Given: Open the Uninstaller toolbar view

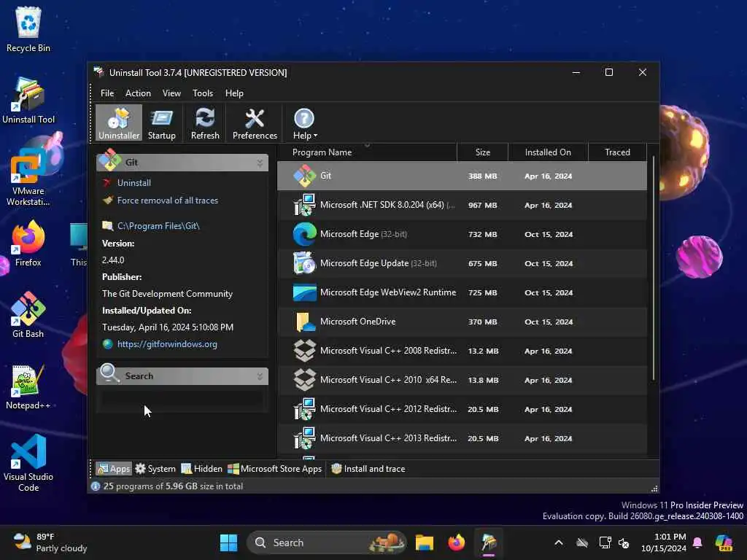Looking at the screenshot, I should coord(119,122).
